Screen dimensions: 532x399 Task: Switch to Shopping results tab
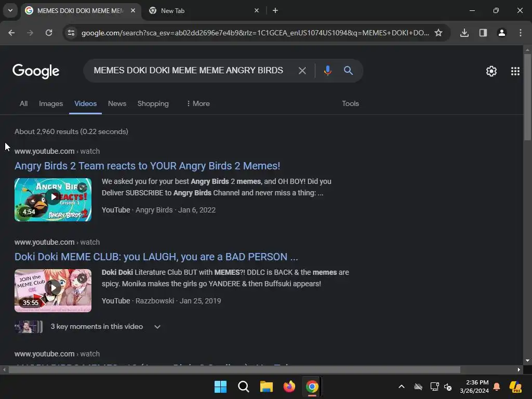point(153,103)
